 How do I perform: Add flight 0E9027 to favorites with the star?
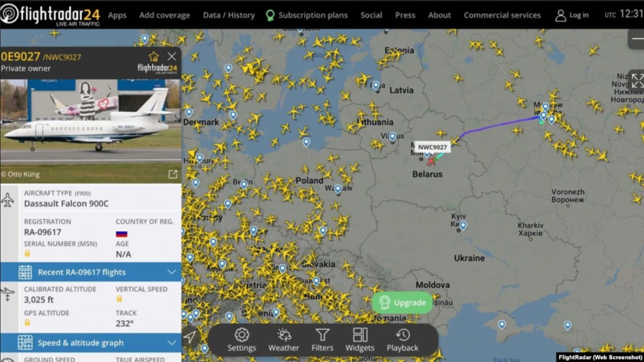point(154,56)
